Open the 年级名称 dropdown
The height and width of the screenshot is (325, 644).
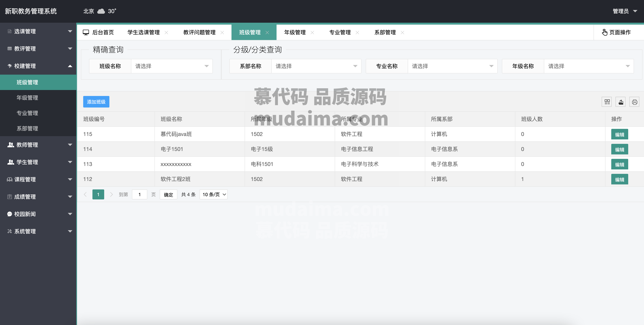[x=589, y=66]
